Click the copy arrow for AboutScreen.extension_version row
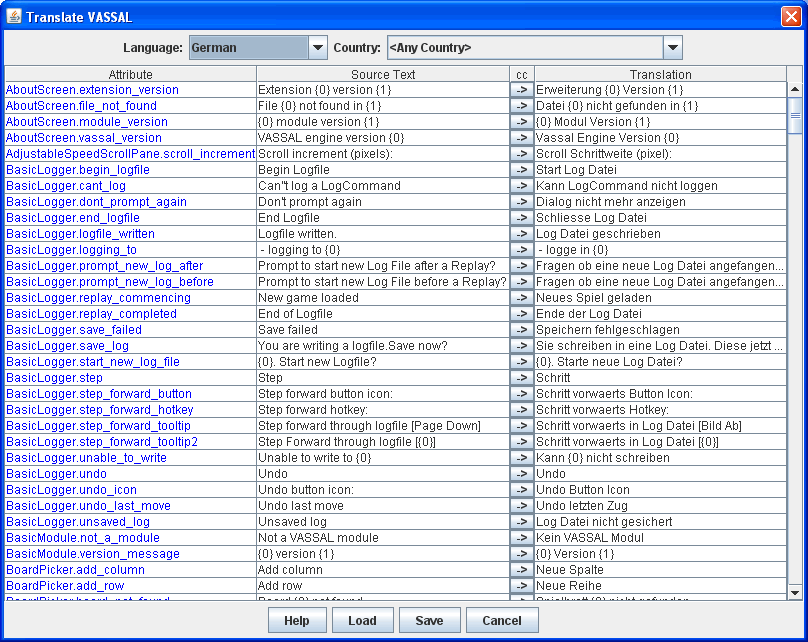Screen dimensions: 808x642 pos(521,90)
